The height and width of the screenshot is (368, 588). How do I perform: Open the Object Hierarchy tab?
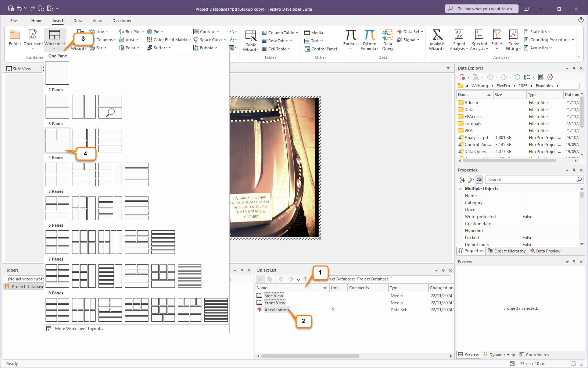[507, 251]
